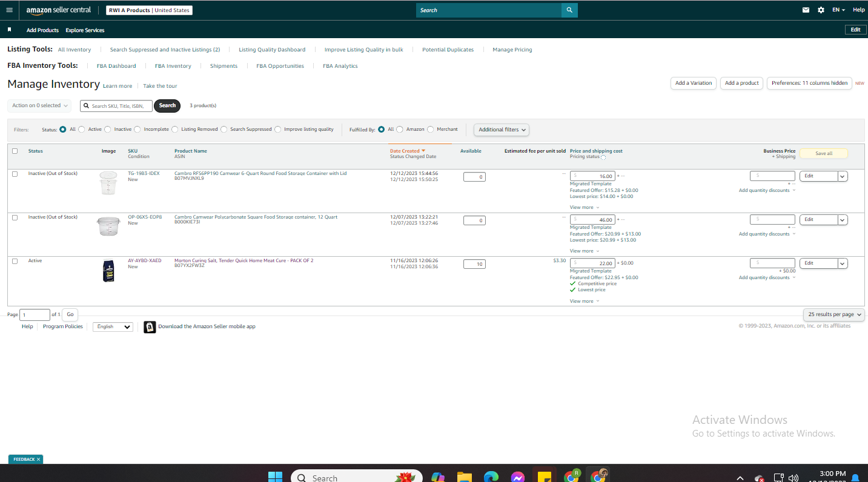The image size is (868, 482).
Task: Click the Pricing status refresh icon
Action: (x=603, y=157)
